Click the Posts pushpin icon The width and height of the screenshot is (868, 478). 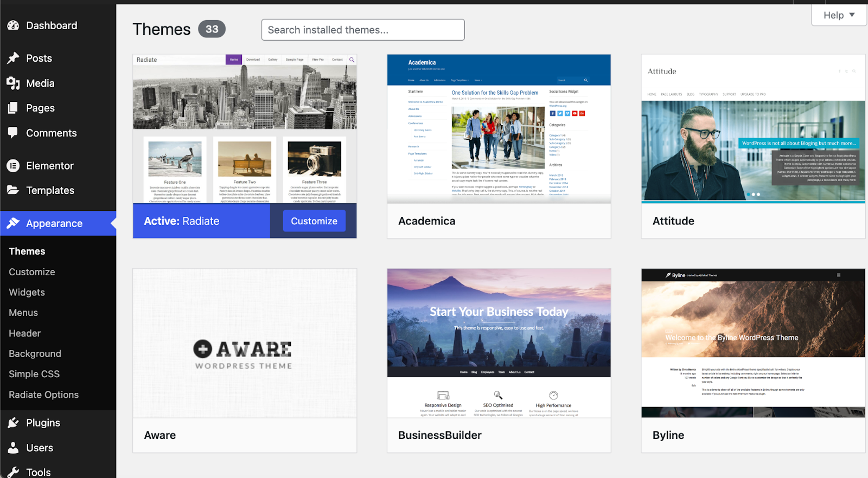(13, 58)
